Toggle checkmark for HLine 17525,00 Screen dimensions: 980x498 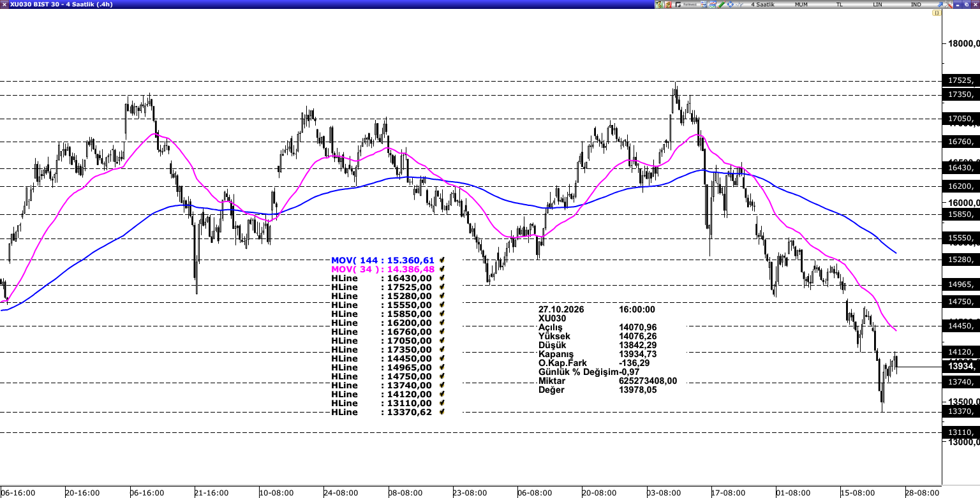click(442, 287)
